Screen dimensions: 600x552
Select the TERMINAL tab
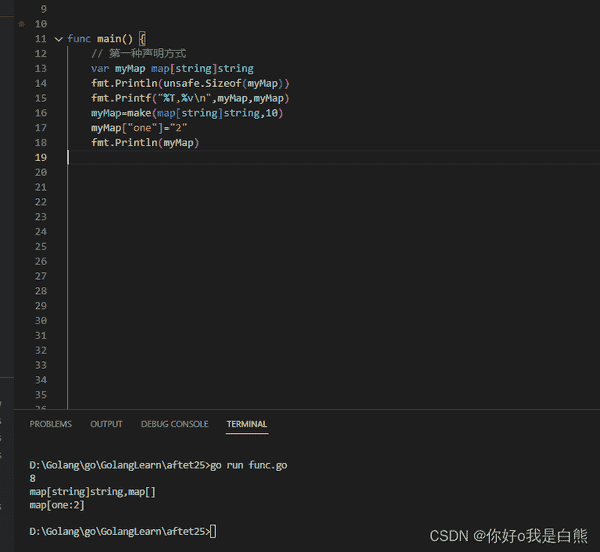click(x=246, y=424)
